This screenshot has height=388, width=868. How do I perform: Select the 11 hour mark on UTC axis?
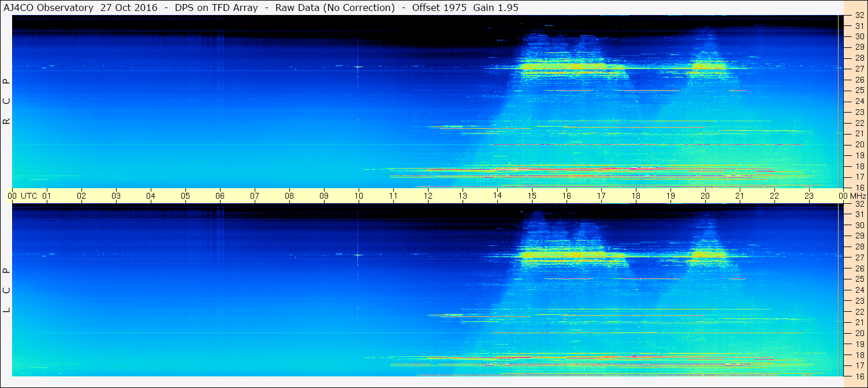click(x=393, y=196)
